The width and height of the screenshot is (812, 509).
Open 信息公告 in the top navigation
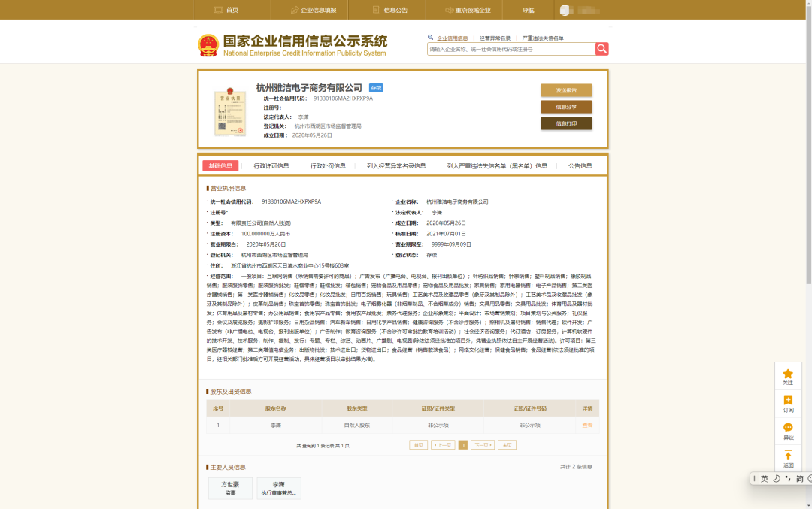click(390, 10)
